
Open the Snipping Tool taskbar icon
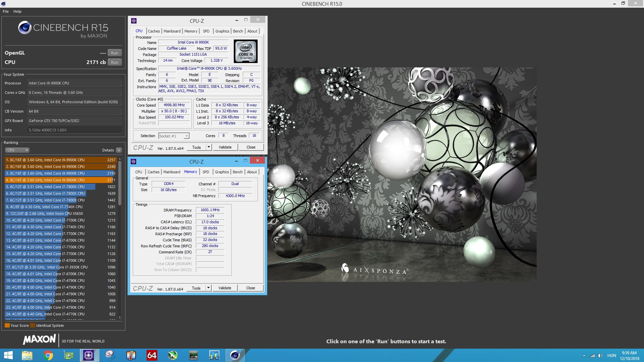110,355
